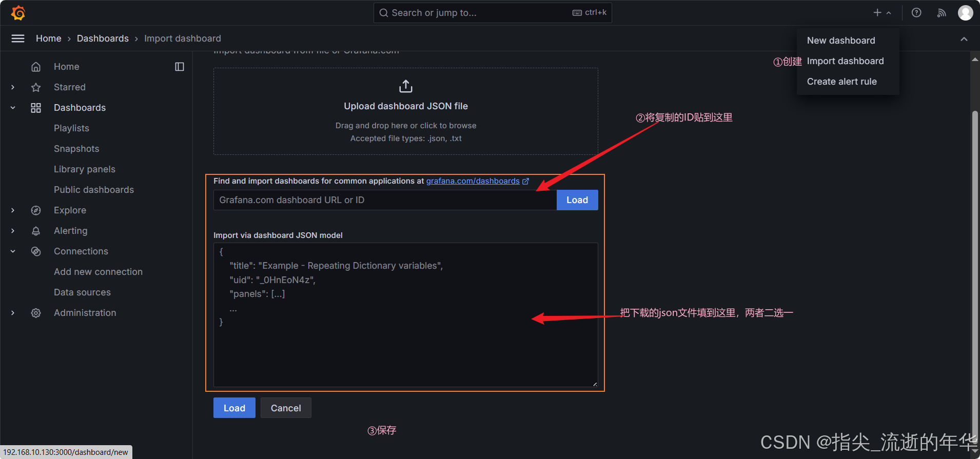Open Data sources in the sidebar
This screenshot has width=980, height=459.
82,292
